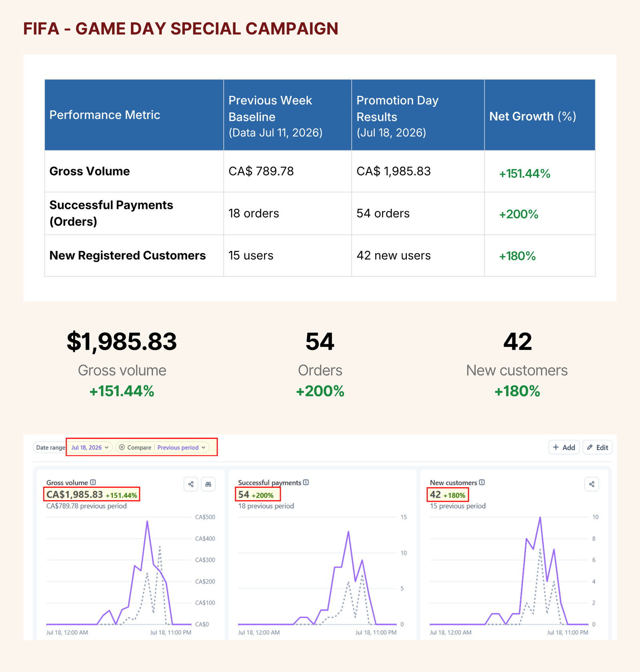Click the pencil icon in the Edit button

coord(590,447)
